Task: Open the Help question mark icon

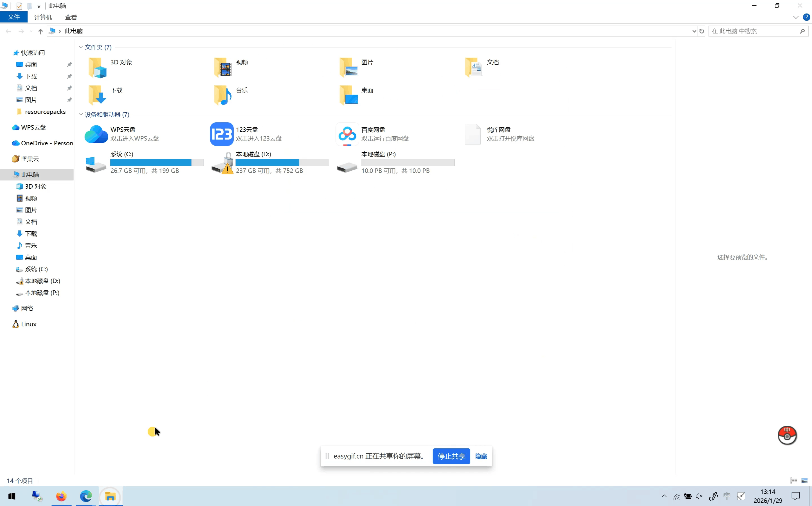Action: pyautogui.click(x=806, y=17)
